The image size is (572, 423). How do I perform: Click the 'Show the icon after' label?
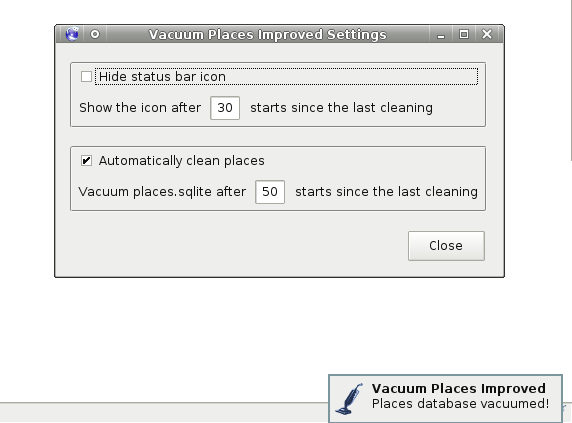[x=140, y=108]
